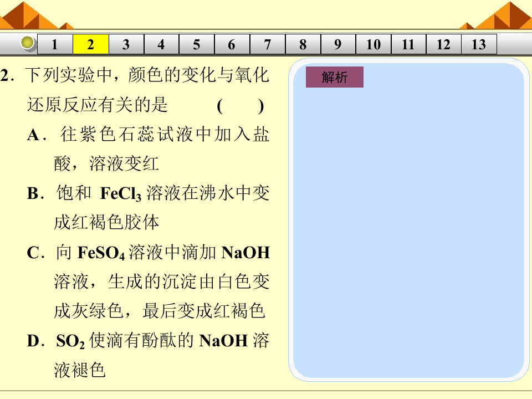The image size is (532, 399).
Task: Click the yellow round home button
Action: click(28, 43)
